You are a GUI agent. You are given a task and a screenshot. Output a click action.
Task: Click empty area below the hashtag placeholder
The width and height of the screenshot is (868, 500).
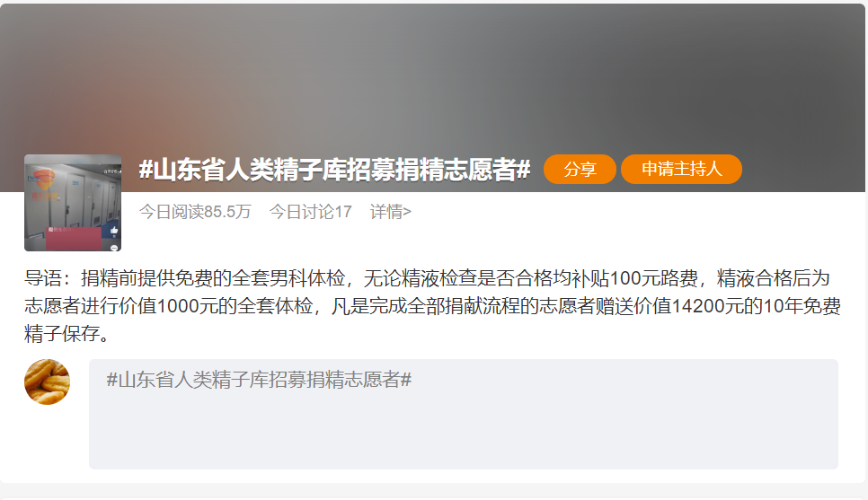(x=464, y=432)
